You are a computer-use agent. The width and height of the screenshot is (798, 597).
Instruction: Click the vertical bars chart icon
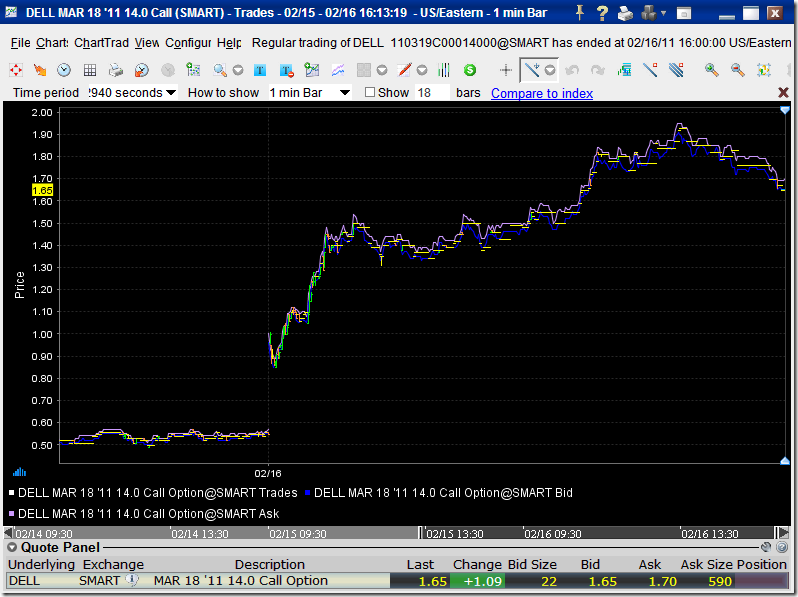point(444,70)
